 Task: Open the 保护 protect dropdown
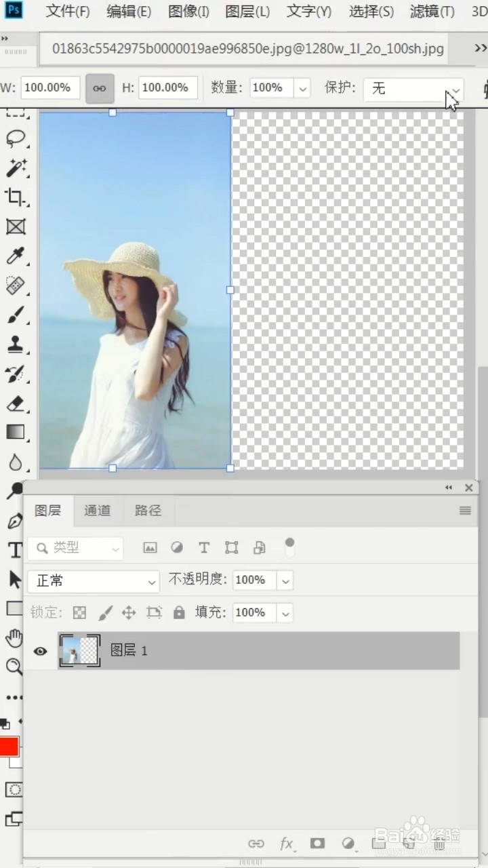[413, 88]
